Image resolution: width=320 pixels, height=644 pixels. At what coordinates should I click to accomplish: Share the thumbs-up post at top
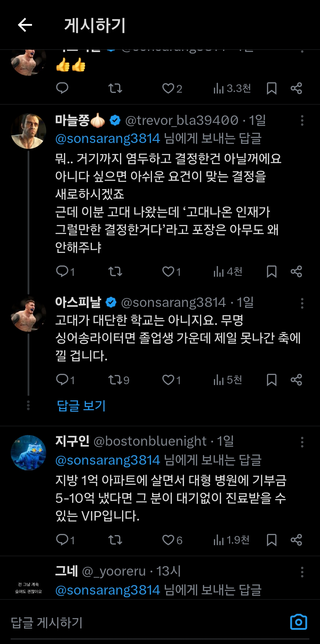296,88
